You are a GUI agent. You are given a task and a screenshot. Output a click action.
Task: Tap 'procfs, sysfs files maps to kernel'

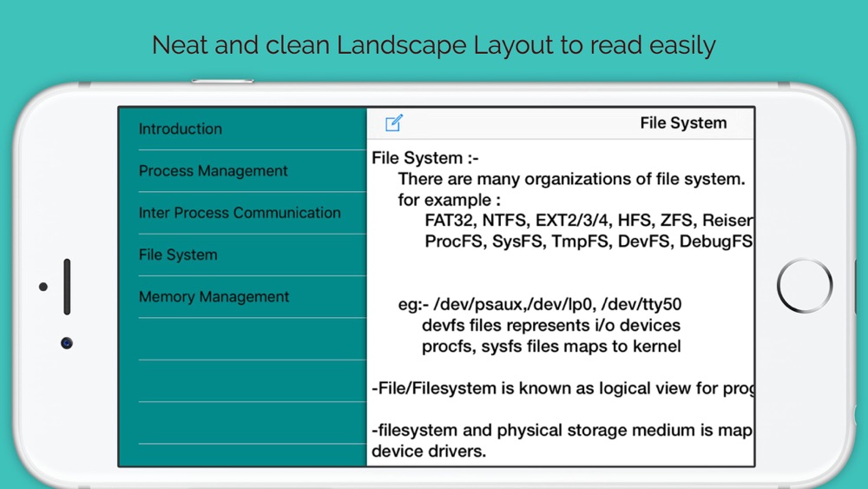tap(551, 346)
